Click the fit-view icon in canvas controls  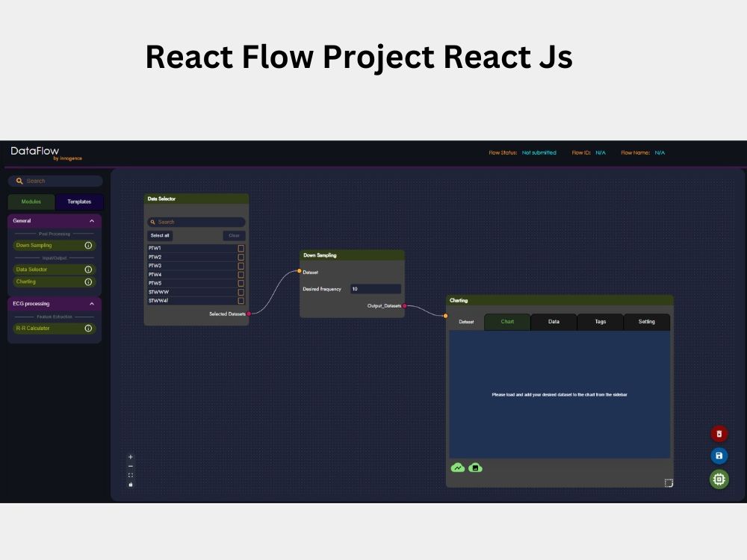coord(131,475)
